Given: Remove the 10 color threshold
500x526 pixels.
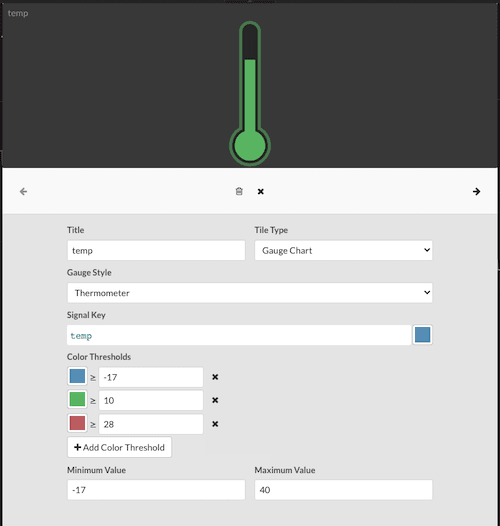Looking at the screenshot, I should coord(215,400).
